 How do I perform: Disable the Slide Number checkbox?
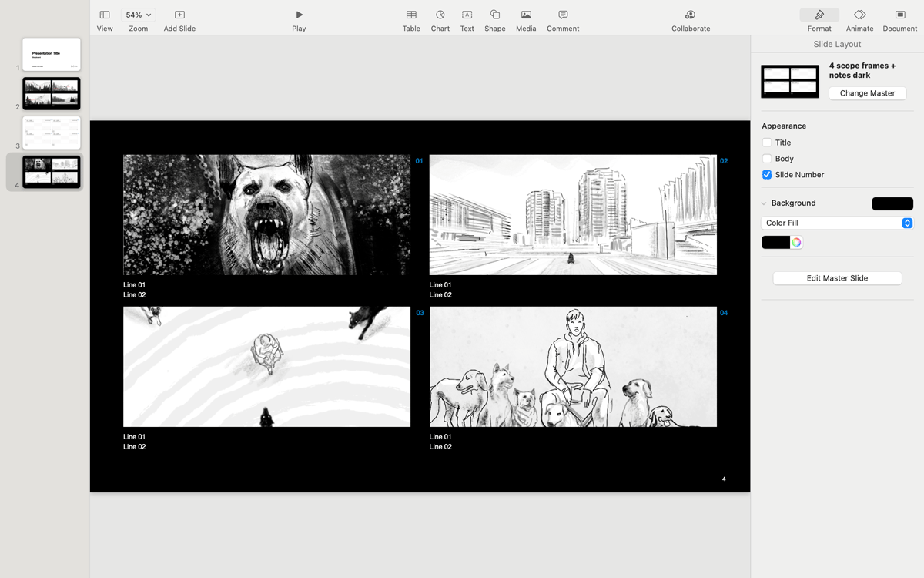[767, 174]
